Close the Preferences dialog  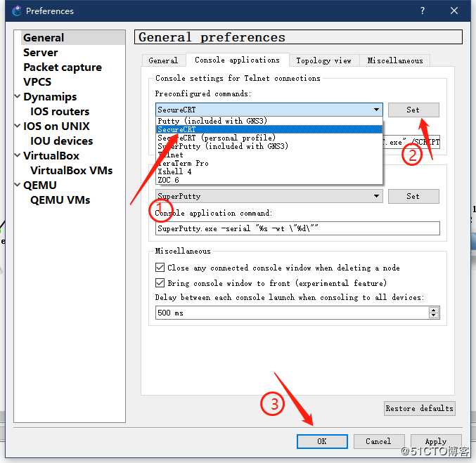(x=454, y=11)
